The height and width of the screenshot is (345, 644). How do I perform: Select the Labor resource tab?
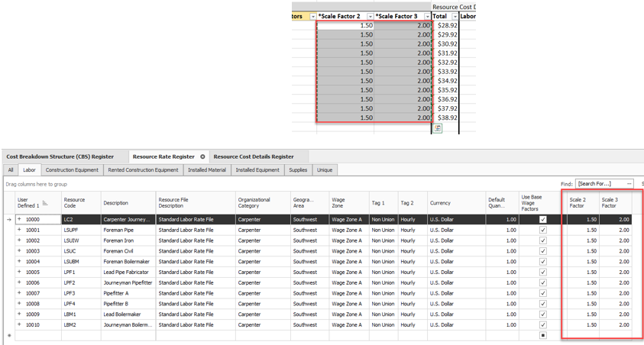[29, 170]
